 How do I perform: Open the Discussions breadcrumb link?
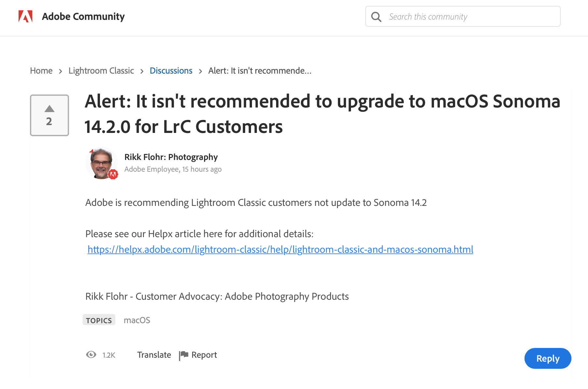pos(171,71)
